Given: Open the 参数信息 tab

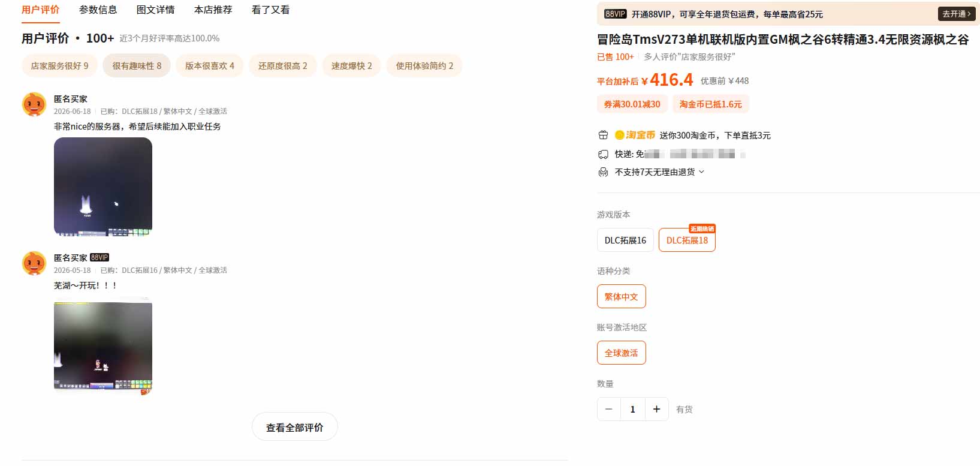Looking at the screenshot, I should pyautogui.click(x=98, y=10).
